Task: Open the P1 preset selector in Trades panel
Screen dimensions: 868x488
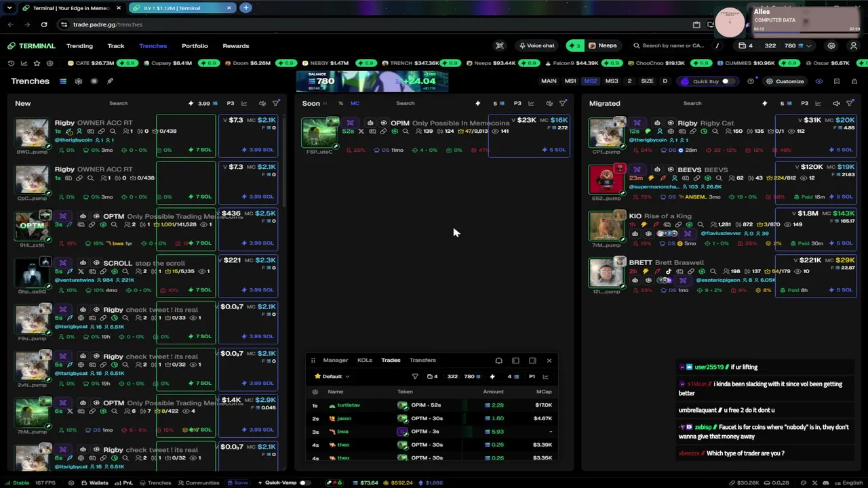Action: pyautogui.click(x=532, y=376)
